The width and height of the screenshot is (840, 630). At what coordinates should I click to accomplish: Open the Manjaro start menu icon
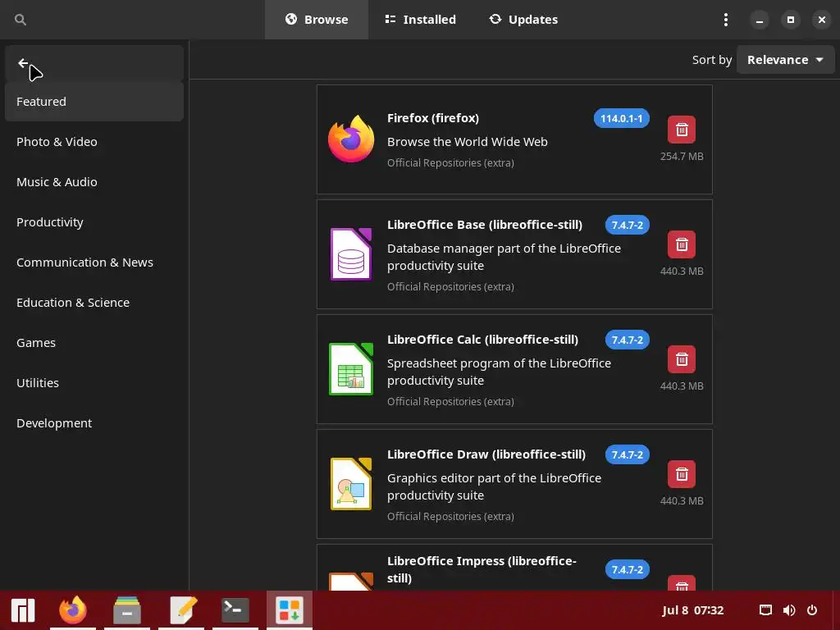(23, 610)
